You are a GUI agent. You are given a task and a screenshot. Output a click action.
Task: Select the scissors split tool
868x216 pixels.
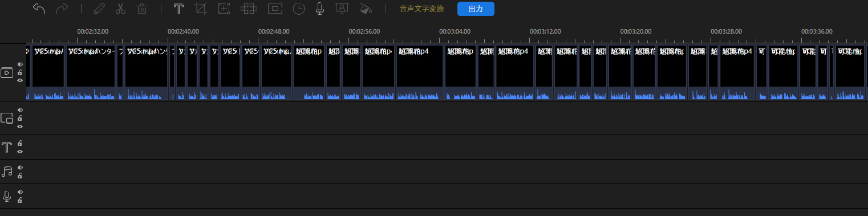[x=120, y=9]
